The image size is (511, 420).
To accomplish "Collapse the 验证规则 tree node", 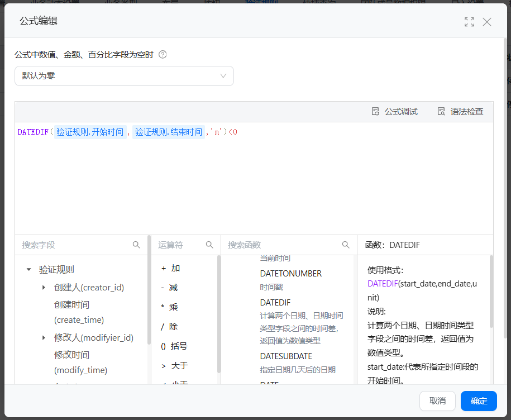I will tap(28, 269).
